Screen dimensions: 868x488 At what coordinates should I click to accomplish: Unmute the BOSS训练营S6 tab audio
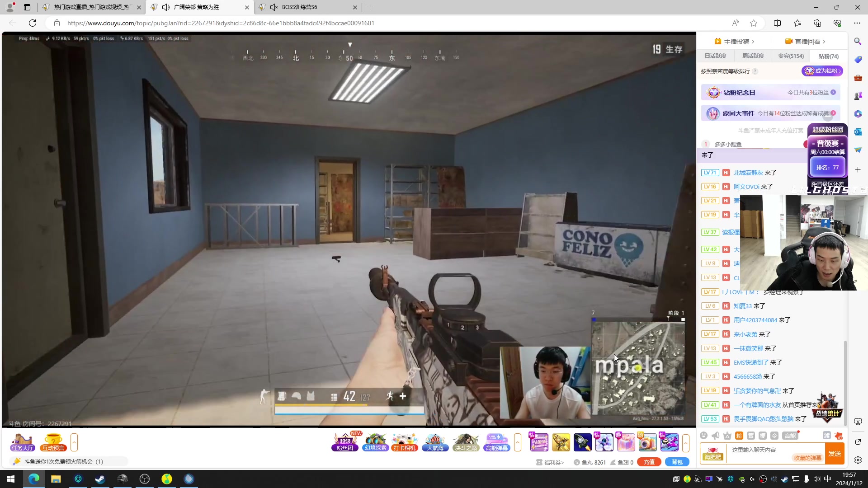click(x=274, y=7)
